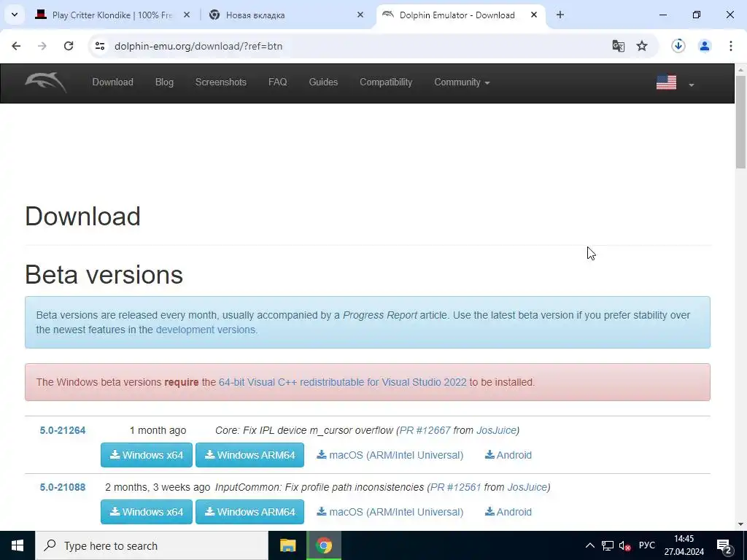Expand the language selector caret
Screen dimensions: 747x560
(692, 85)
